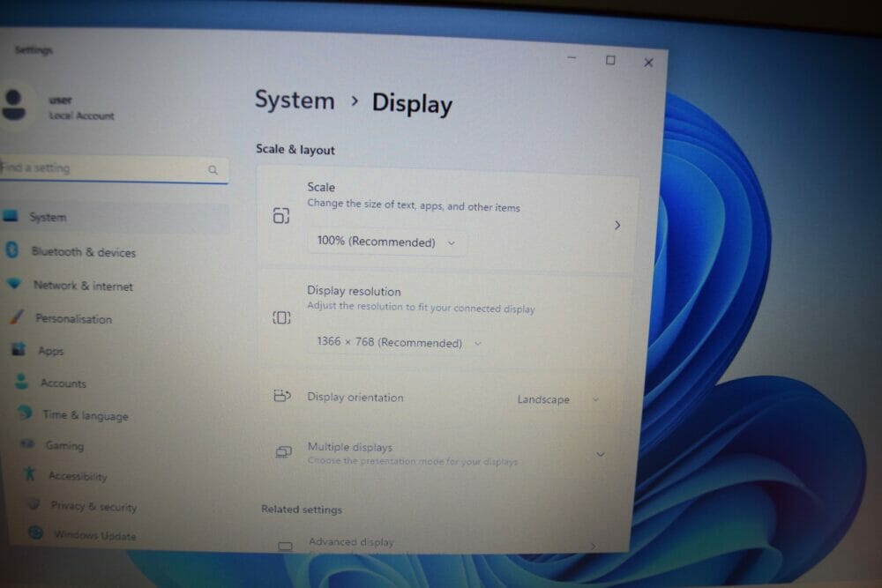
Task: Open the Advanced display settings row
Action: coord(440,543)
